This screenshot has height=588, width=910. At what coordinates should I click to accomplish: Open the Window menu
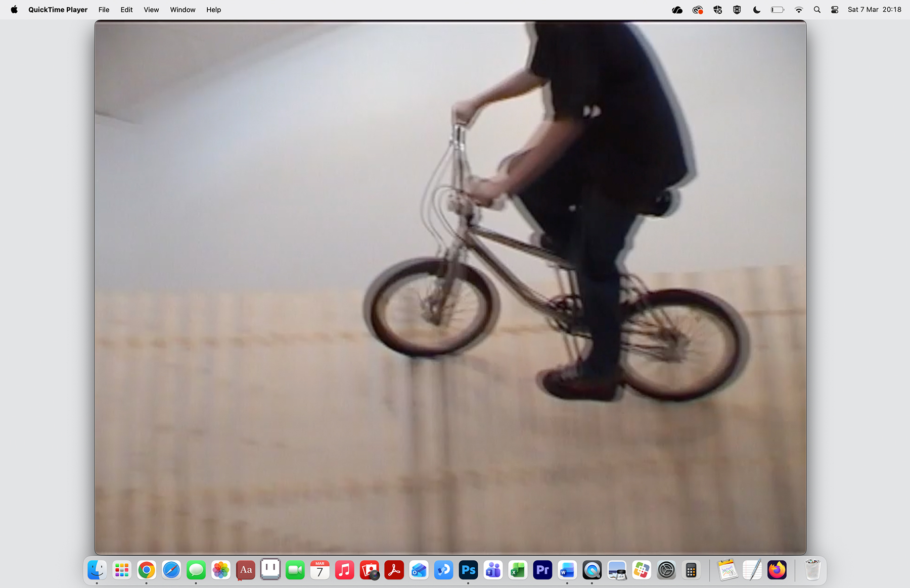coord(183,10)
